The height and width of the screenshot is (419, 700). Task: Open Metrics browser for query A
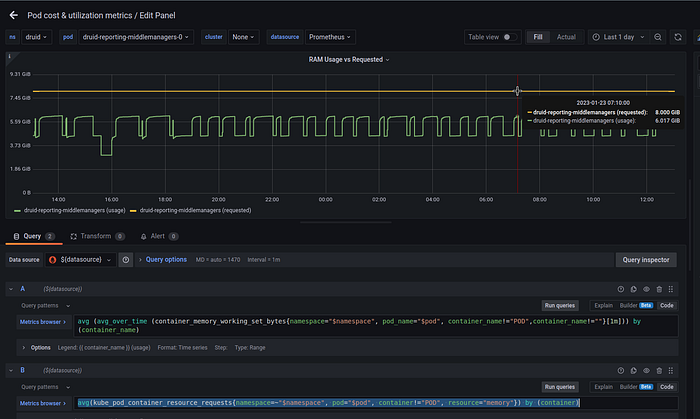pyautogui.click(x=43, y=322)
